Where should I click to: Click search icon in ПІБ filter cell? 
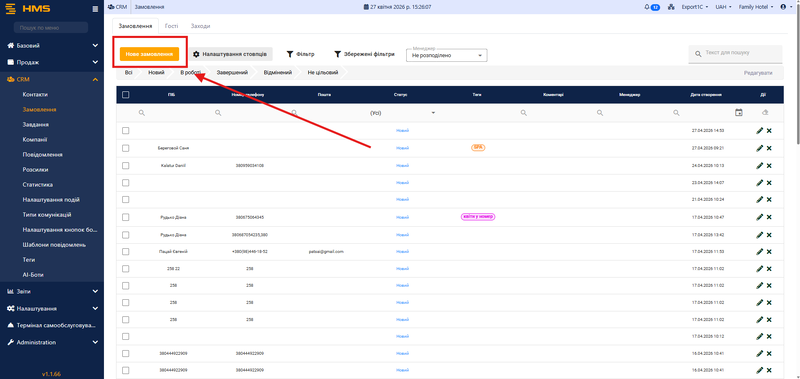pos(142,113)
